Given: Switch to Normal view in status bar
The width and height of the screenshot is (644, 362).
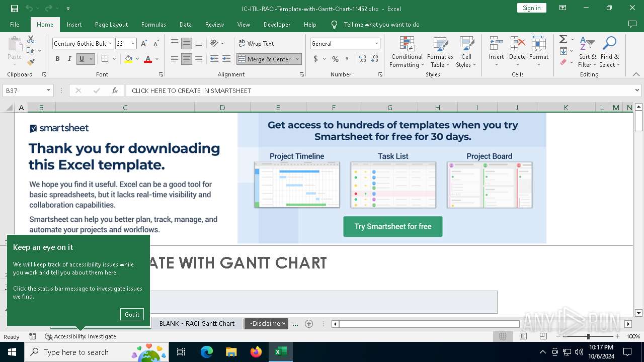Looking at the screenshot, I should [503, 336].
